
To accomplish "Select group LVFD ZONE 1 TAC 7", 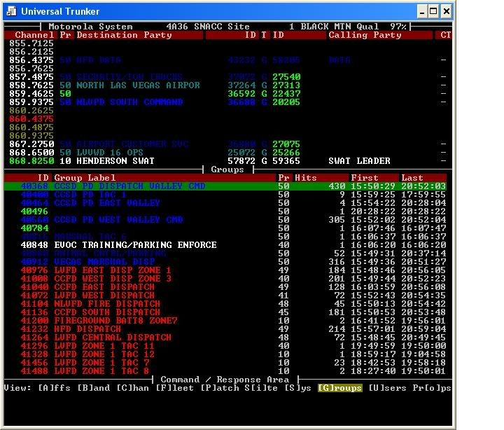I will click(225, 362).
